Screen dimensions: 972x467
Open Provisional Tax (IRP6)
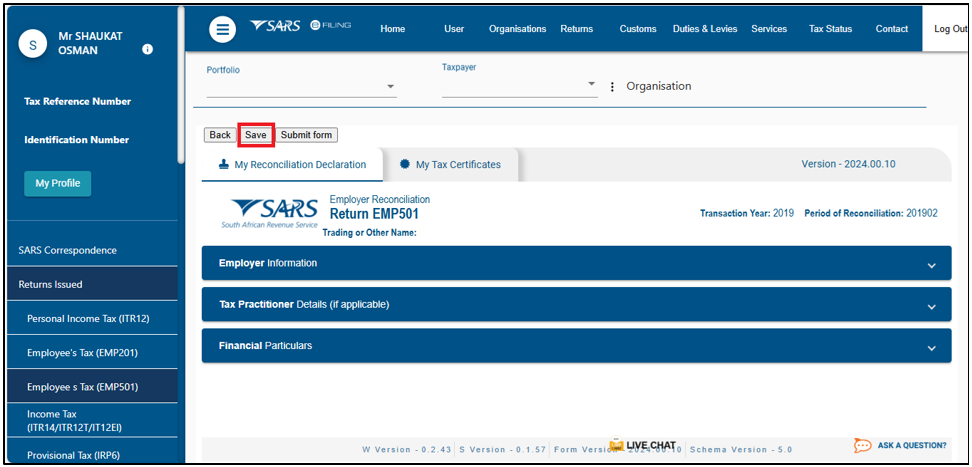click(92, 455)
